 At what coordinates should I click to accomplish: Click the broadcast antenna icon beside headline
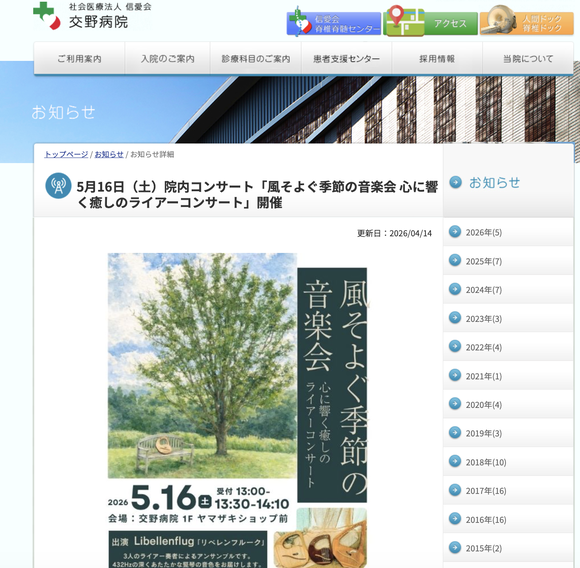[58, 185]
